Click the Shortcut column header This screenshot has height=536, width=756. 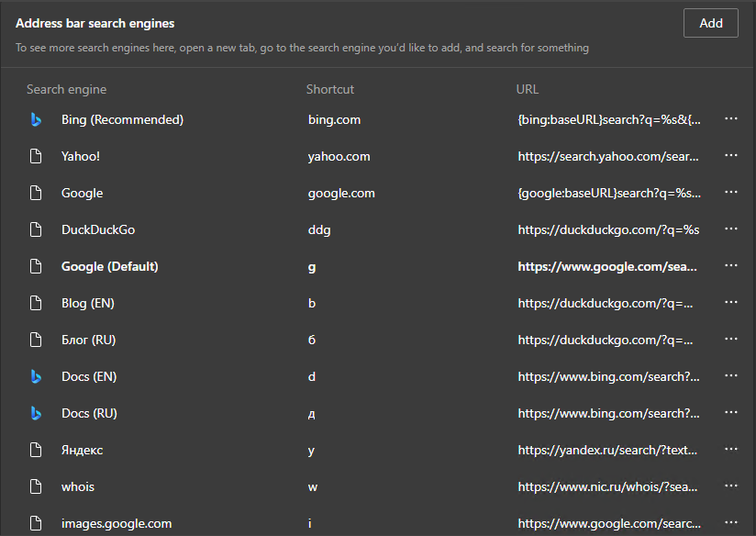coord(330,89)
